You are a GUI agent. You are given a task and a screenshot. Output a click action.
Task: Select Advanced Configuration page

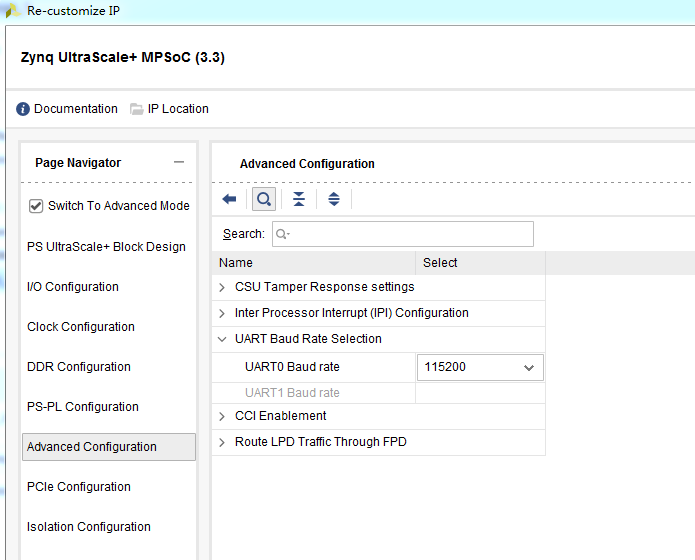[109, 447]
